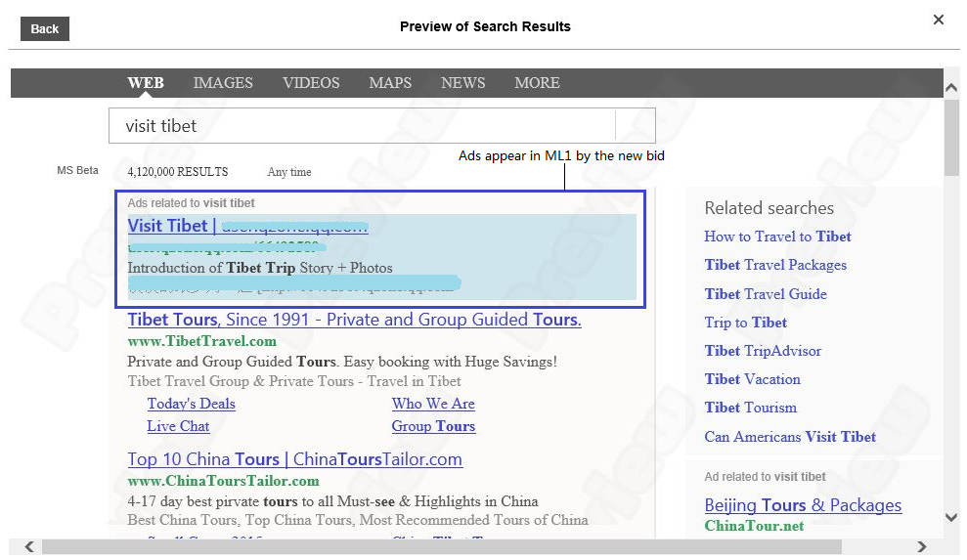Image resolution: width=967 pixels, height=560 pixels.
Task: Open the IMAGES tab
Action: pyautogui.click(x=223, y=83)
